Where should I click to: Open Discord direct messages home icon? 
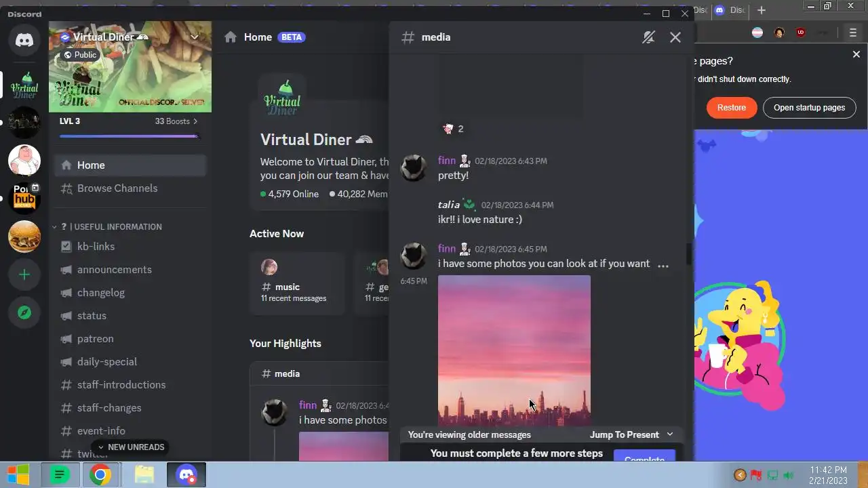(24, 41)
